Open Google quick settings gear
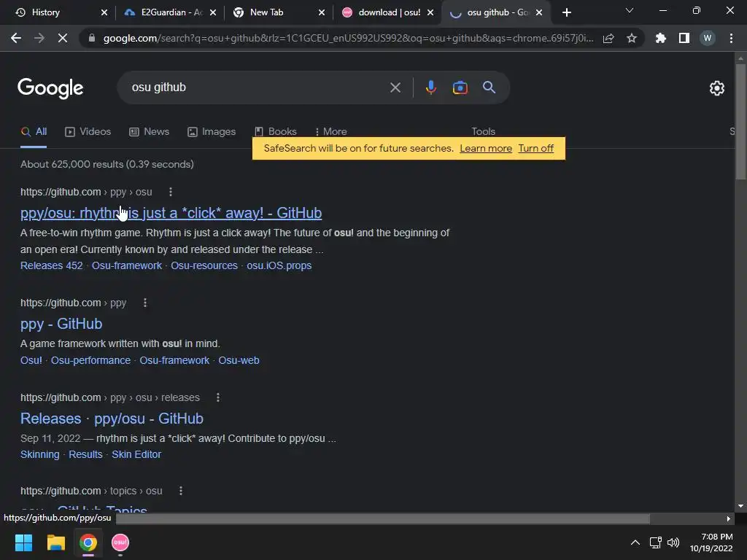The height and width of the screenshot is (560, 747). coord(717,88)
